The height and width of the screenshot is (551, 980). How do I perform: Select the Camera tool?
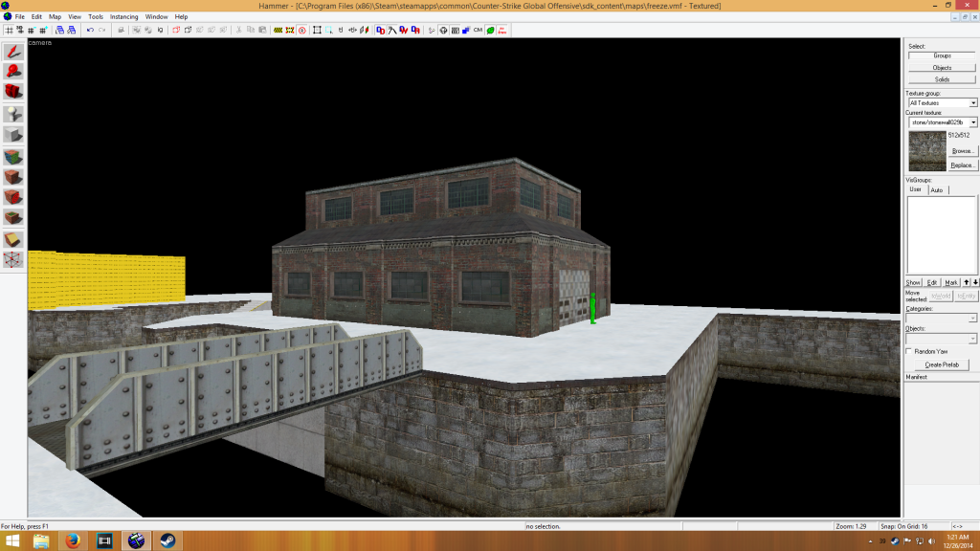(13, 91)
